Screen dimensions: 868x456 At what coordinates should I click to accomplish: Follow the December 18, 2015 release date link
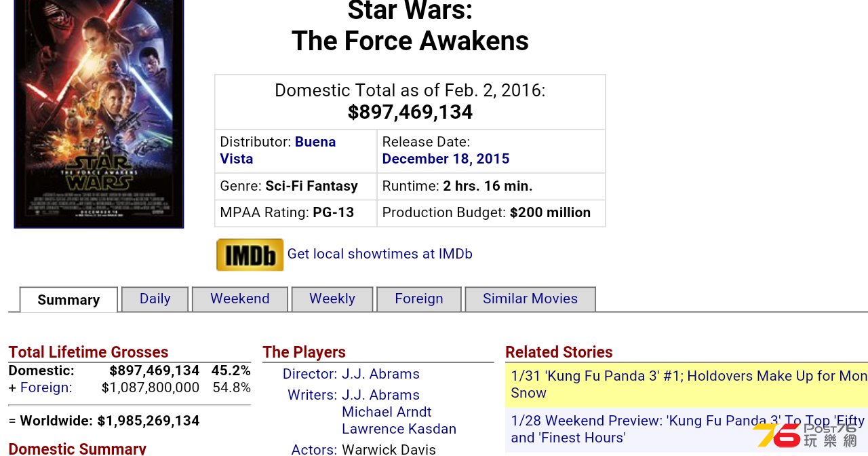(x=446, y=159)
